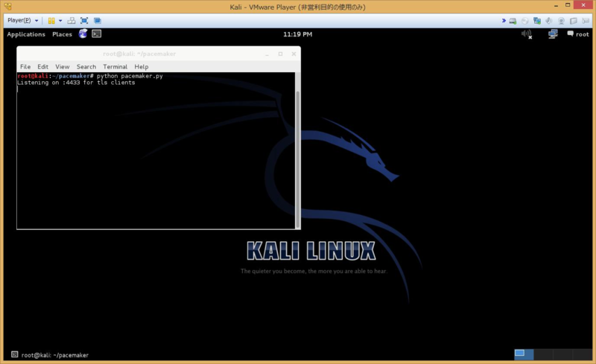Viewport: 596px width, 364px height.
Task: Click the VMware pause/suspend VM icon
Action: pos(51,21)
